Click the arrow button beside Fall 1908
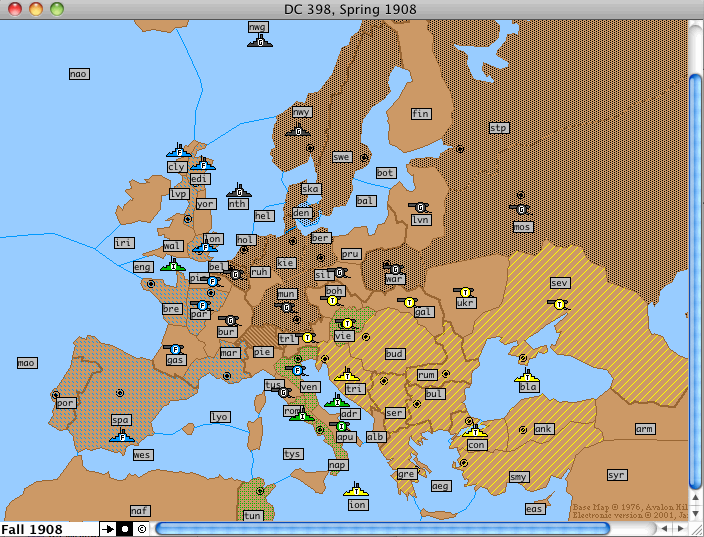Screen dimensions: 704x537 [107, 529]
